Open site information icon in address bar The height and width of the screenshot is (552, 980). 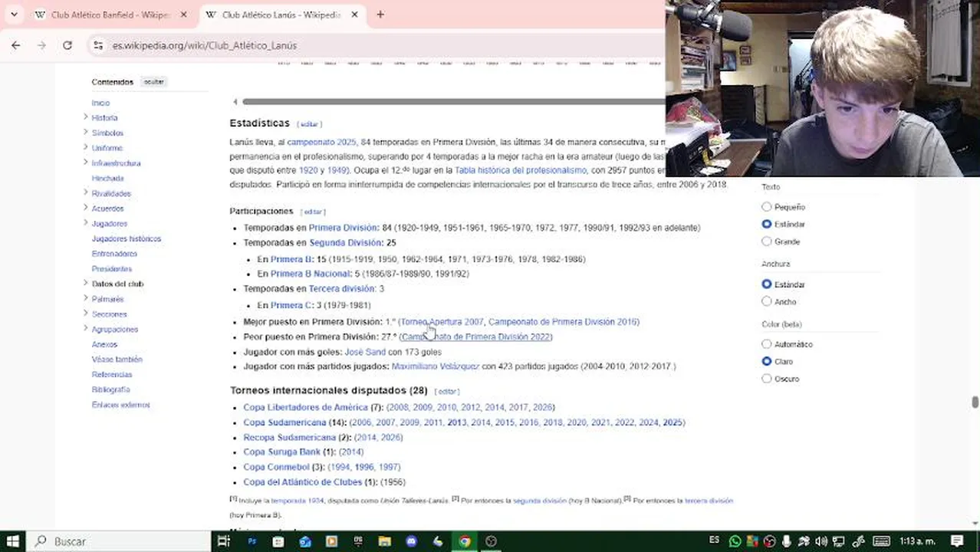point(97,45)
